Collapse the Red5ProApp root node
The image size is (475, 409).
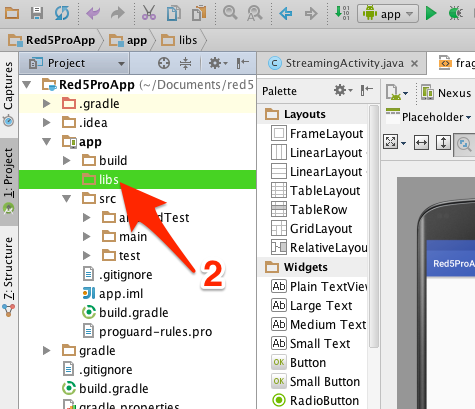pos(27,85)
